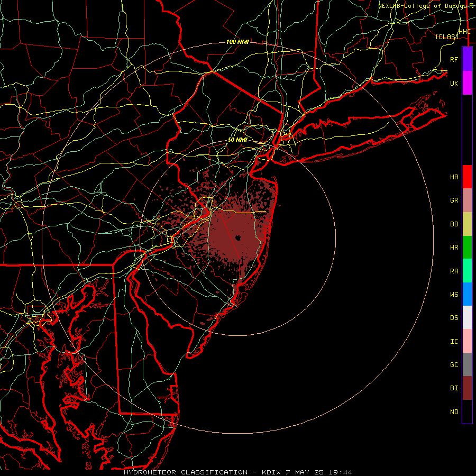
Task: Click the HA legend label
Action: (454, 177)
